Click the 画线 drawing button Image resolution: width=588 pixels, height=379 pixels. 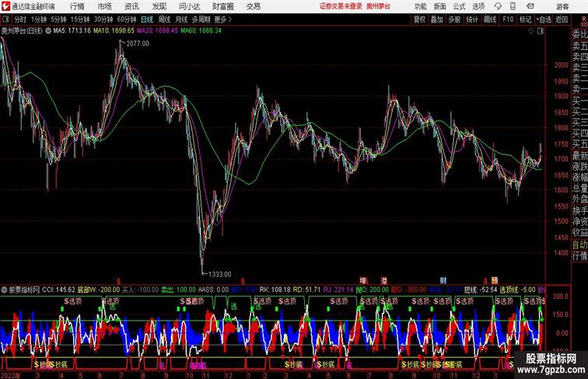point(490,19)
